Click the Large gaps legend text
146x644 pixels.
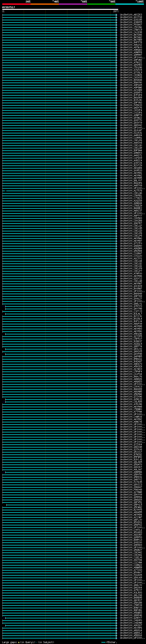click(x=28, y=642)
